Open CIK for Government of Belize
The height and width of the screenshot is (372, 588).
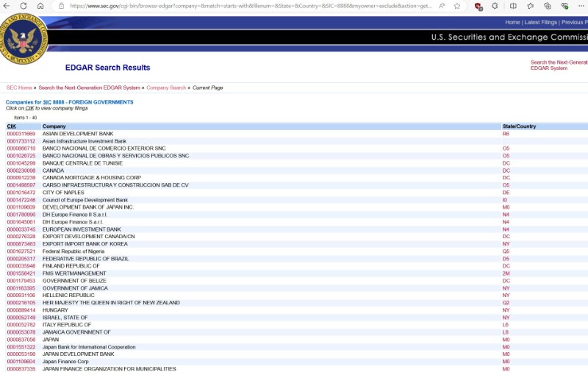(x=21, y=281)
